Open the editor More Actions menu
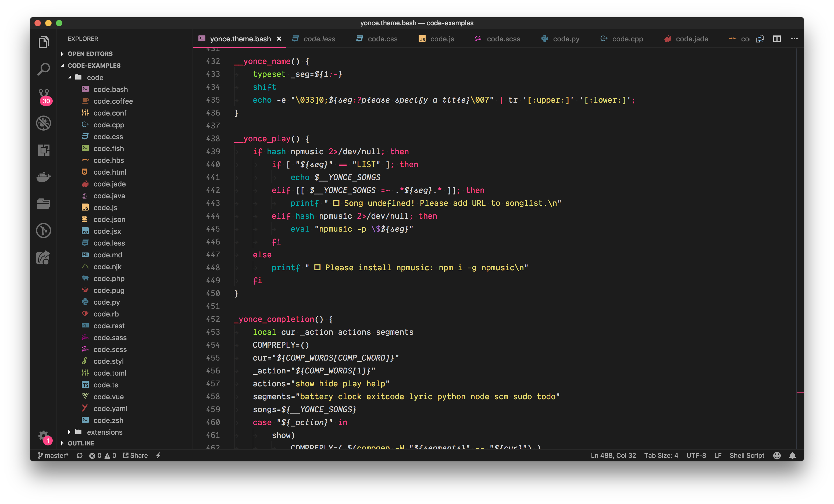Image resolution: width=834 pixels, height=504 pixels. 794,39
